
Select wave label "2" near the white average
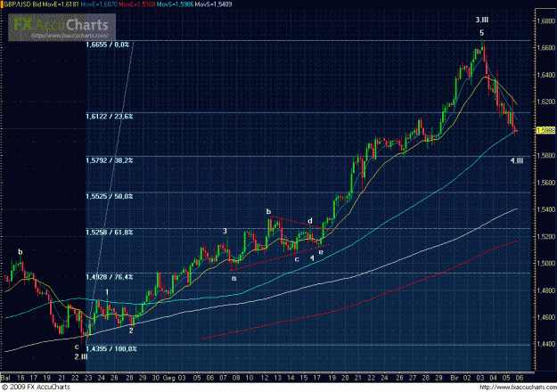pos(131,331)
